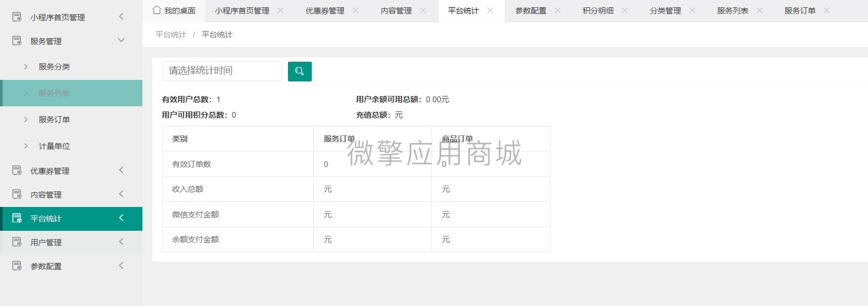868x306 pixels.
Task: Click the 优惠券管理 sidebar icon
Action: [17, 171]
